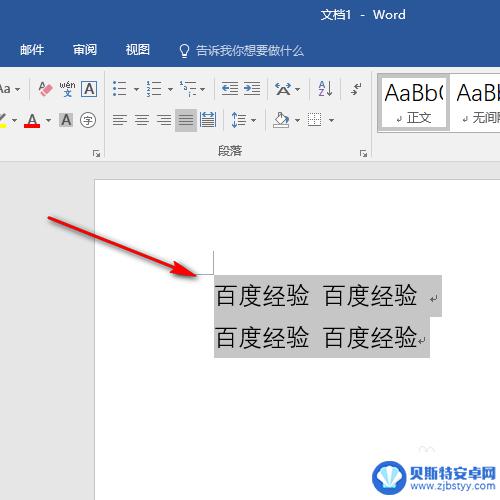Open numbering style dropdown

coord(170,89)
